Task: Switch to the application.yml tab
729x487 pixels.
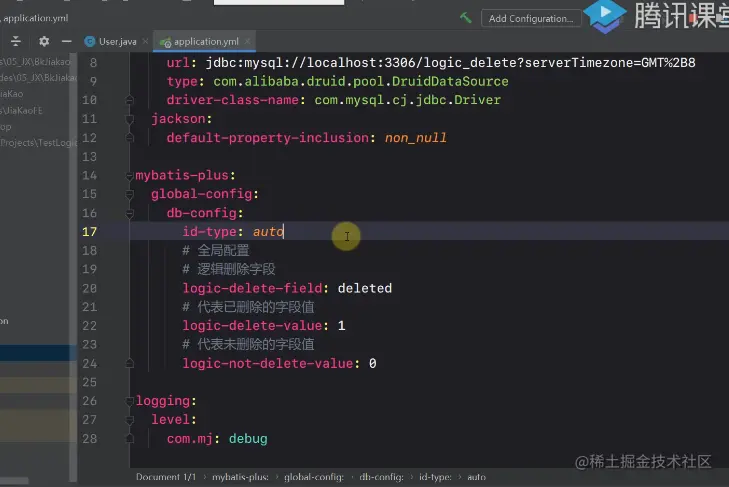Action: pos(206,41)
